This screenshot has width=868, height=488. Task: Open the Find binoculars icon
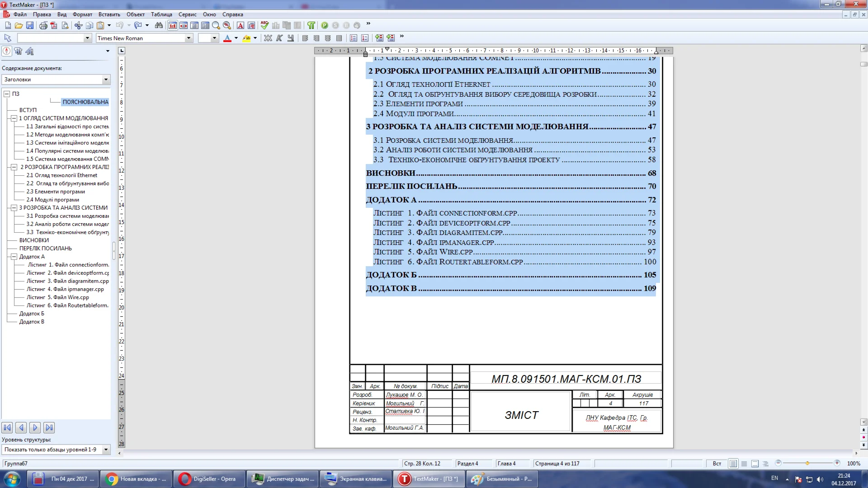[159, 25]
